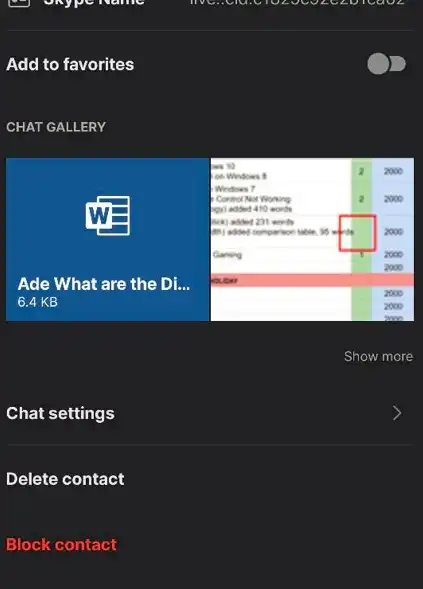Viewport: 423px width, 589px height.
Task: Click the Gaming row text in the thumbnail
Action: (227, 255)
